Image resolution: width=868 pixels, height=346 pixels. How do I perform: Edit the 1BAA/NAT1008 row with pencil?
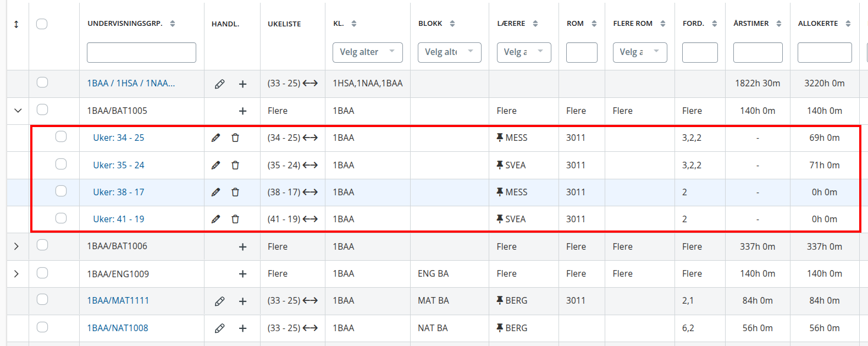219,328
